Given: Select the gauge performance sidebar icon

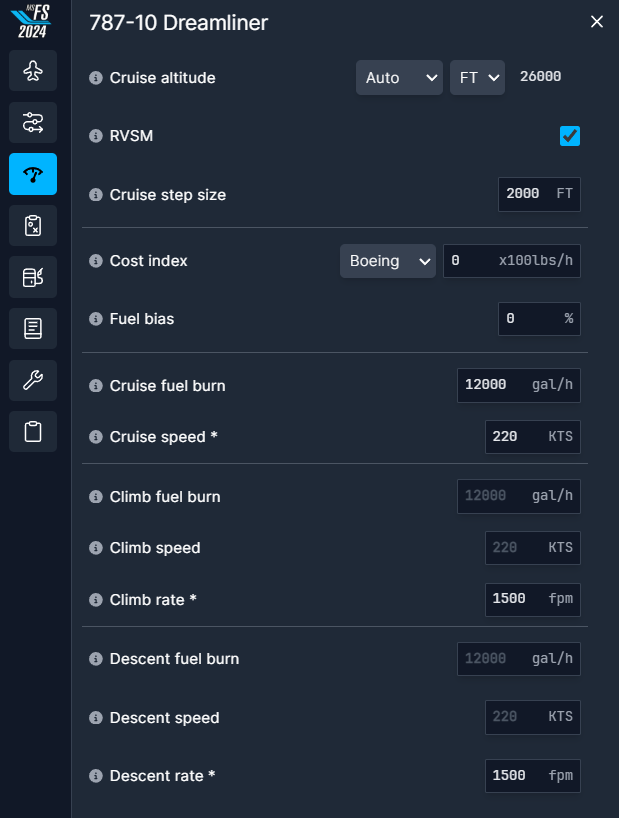Looking at the screenshot, I should click(x=33, y=174).
